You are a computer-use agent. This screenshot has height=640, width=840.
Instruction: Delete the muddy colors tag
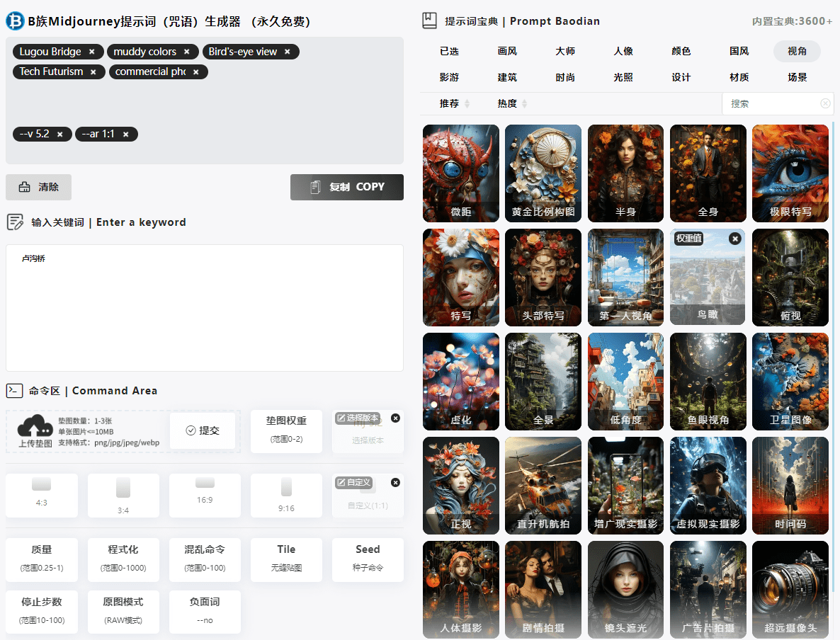[186, 52]
